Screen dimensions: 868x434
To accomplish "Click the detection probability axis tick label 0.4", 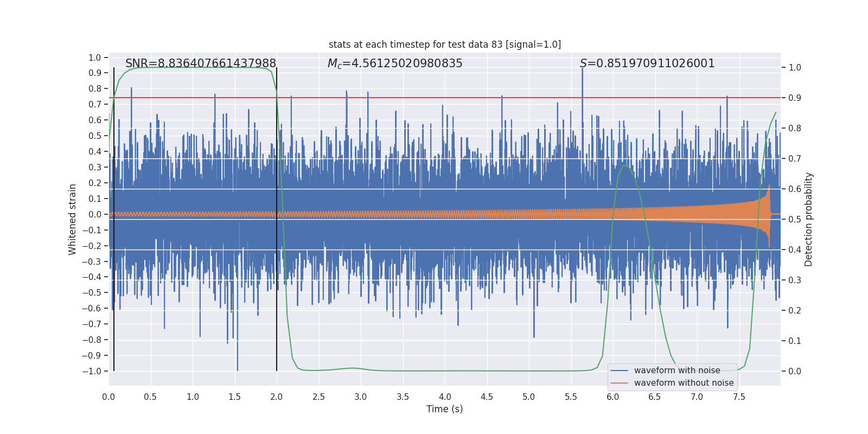I will [x=795, y=250].
